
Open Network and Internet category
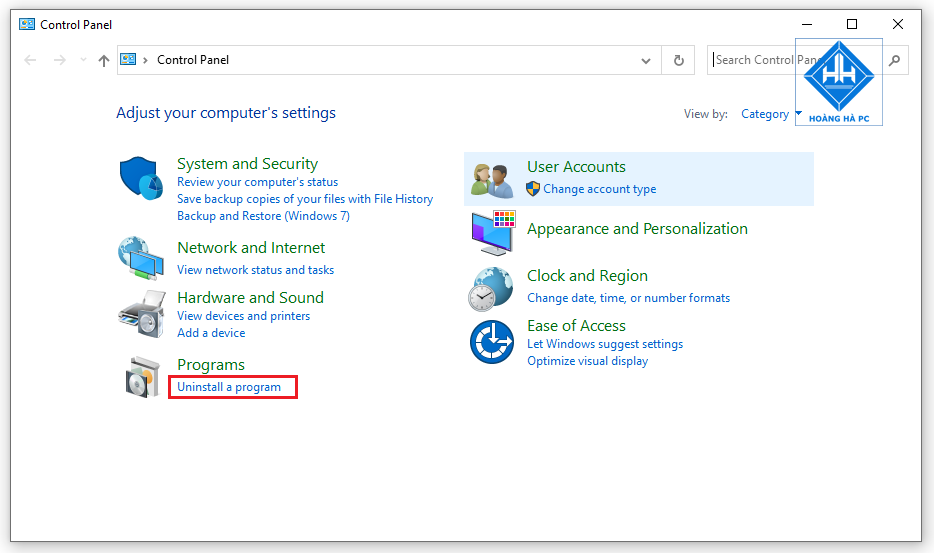pos(251,248)
